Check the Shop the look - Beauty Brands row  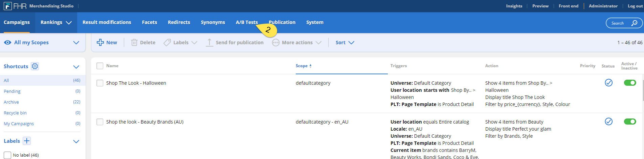pos(100,122)
